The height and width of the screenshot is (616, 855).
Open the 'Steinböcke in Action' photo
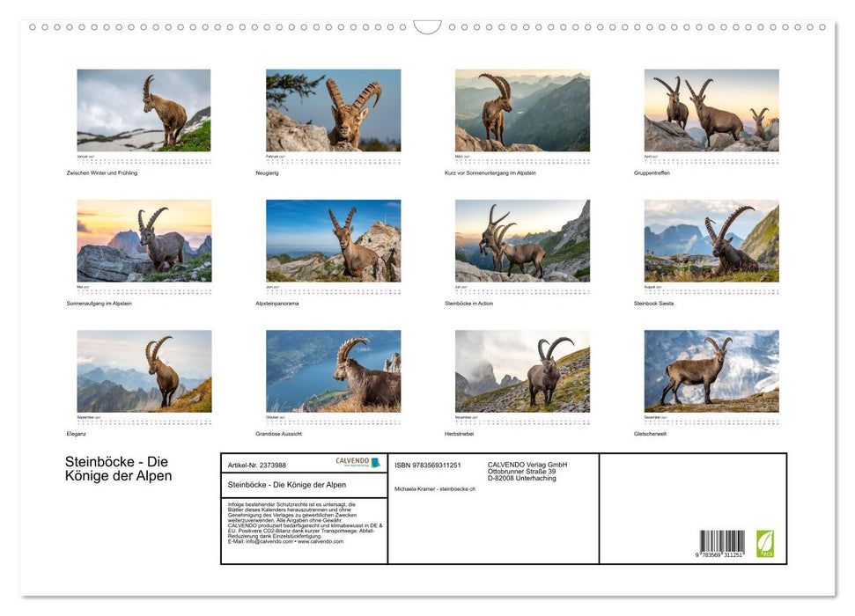click(x=522, y=240)
